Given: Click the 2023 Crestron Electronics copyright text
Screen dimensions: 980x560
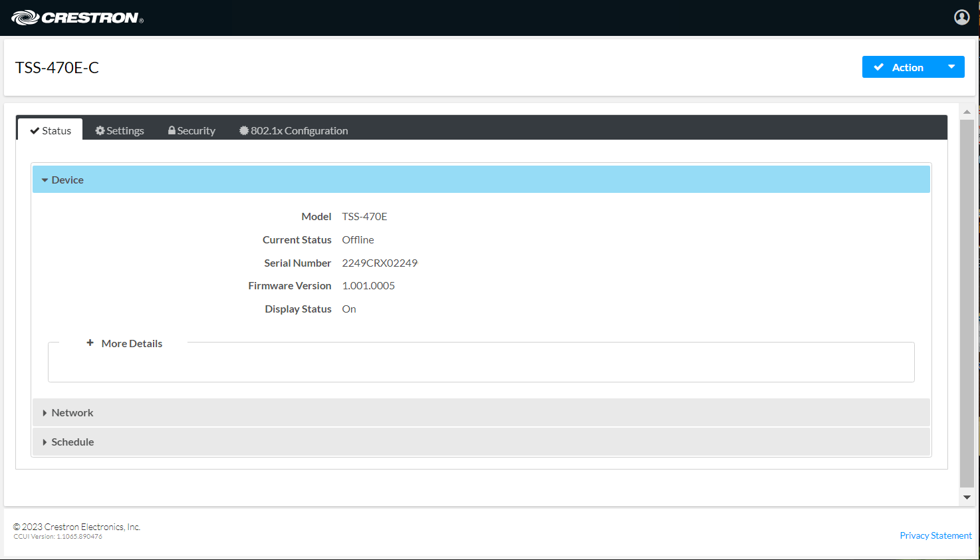Looking at the screenshot, I should tap(76, 527).
